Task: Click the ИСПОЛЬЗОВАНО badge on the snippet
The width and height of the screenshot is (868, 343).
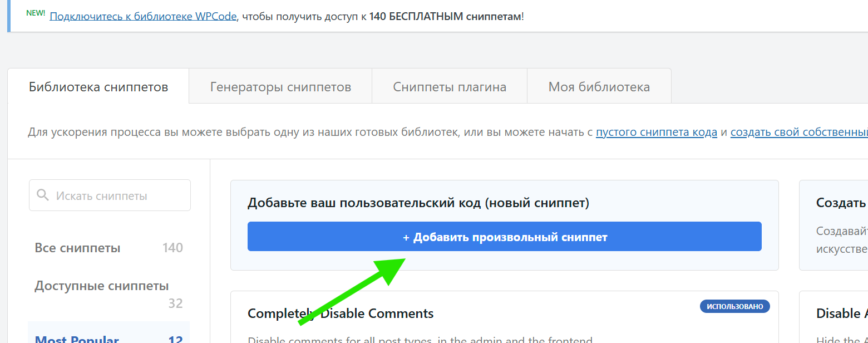Action: pos(734,306)
